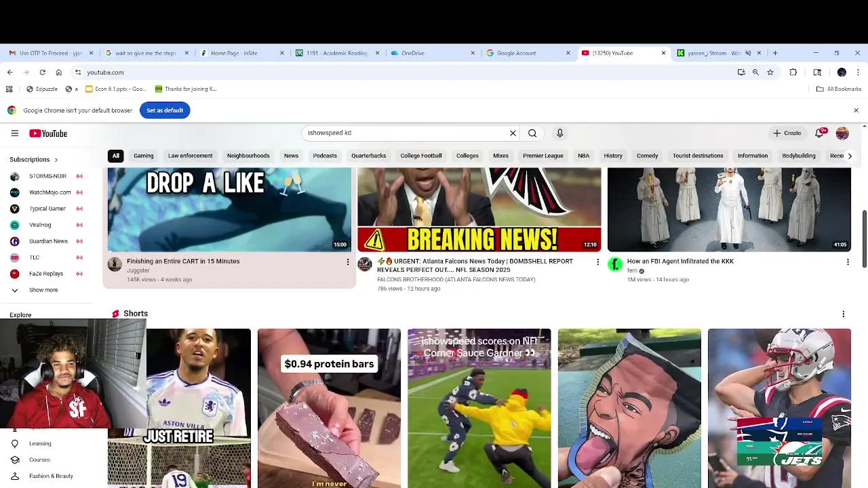Open the Chrome profile avatar

coord(842,72)
